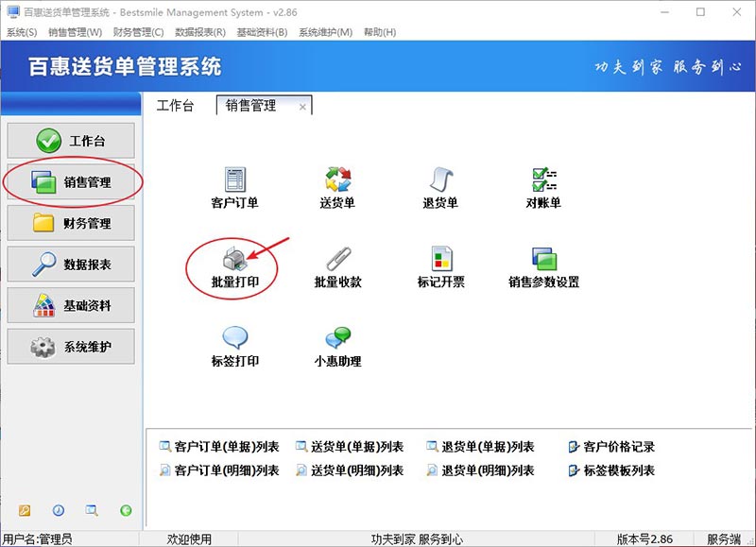This screenshot has width=756, height=547.
Task: Open 客户价格记录 link
Action: point(611,447)
